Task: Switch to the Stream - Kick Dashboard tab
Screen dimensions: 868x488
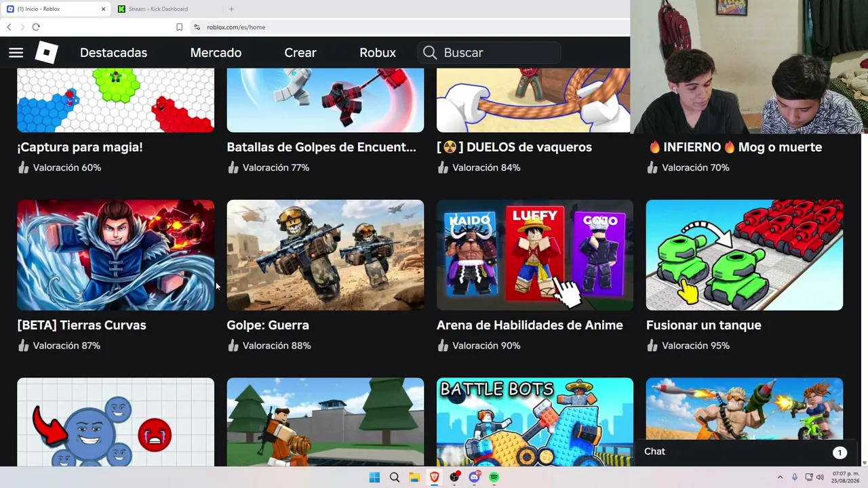Action: 167,9
